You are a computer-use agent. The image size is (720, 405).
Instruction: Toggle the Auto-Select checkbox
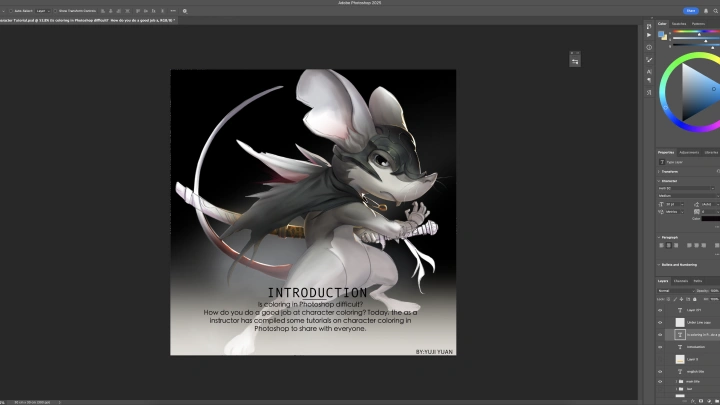(x=11, y=11)
